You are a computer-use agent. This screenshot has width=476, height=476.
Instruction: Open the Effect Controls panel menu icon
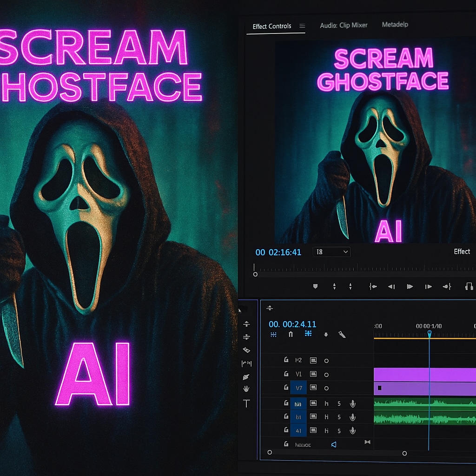tap(302, 26)
